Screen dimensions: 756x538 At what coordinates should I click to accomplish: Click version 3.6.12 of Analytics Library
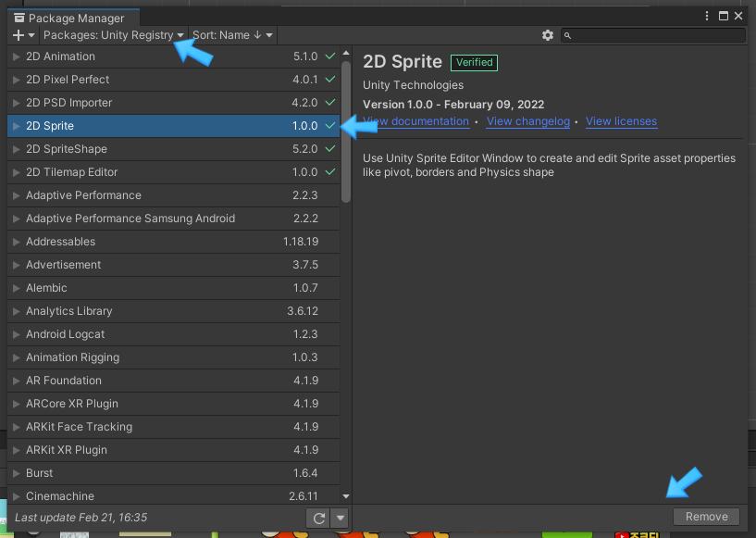pyautogui.click(x=303, y=311)
